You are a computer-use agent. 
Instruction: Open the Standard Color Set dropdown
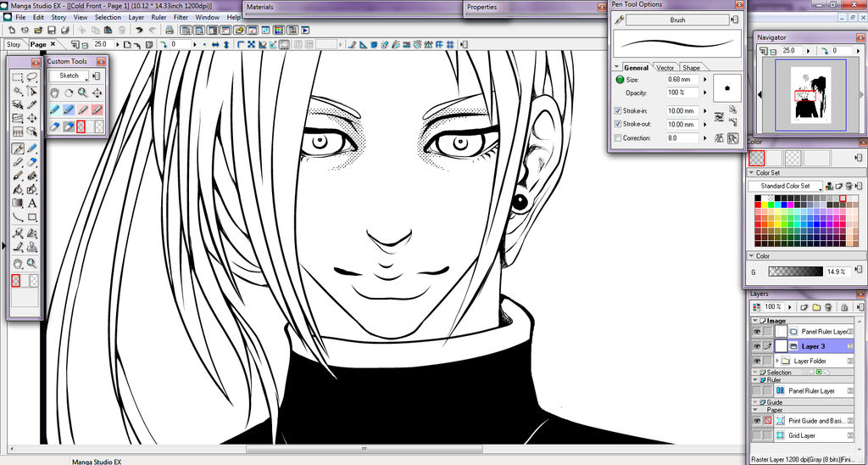[x=786, y=185]
